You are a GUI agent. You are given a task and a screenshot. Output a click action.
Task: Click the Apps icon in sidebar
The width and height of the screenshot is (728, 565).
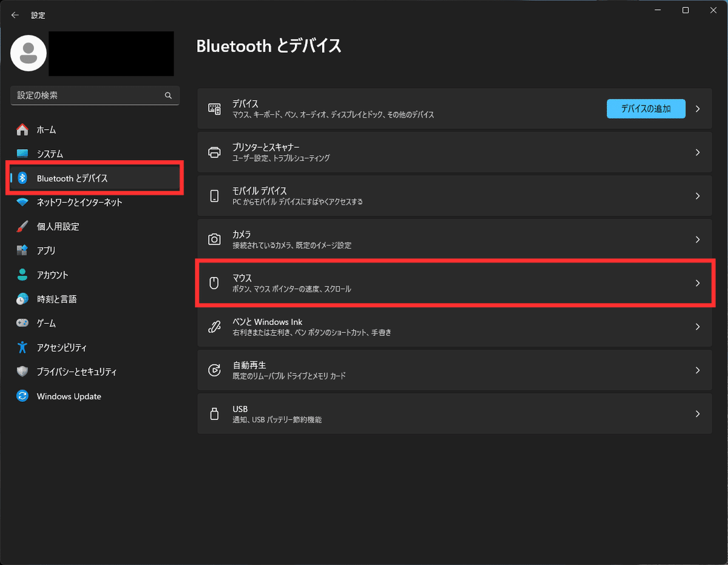click(22, 250)
